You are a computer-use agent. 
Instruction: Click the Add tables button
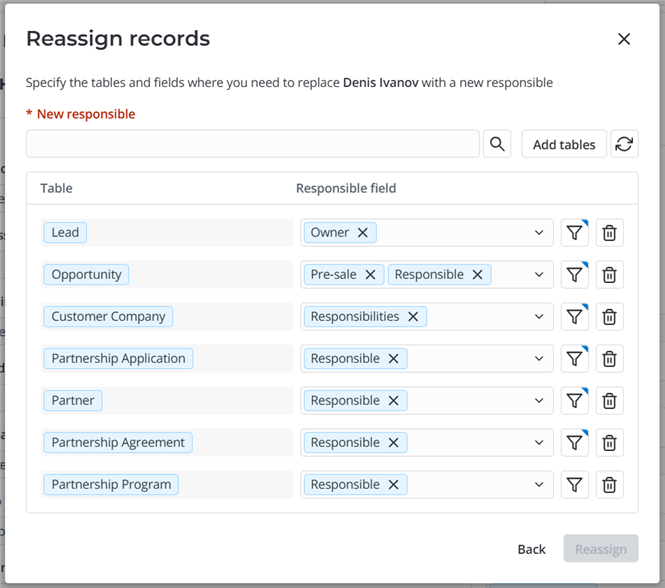(x=564, y=144)
